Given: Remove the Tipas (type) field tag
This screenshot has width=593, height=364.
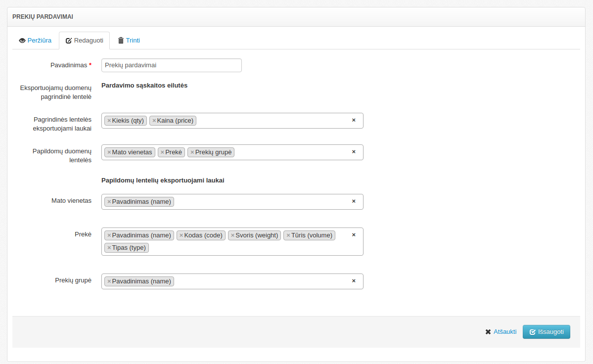Looking at the screenshot, I should (109, 248).
